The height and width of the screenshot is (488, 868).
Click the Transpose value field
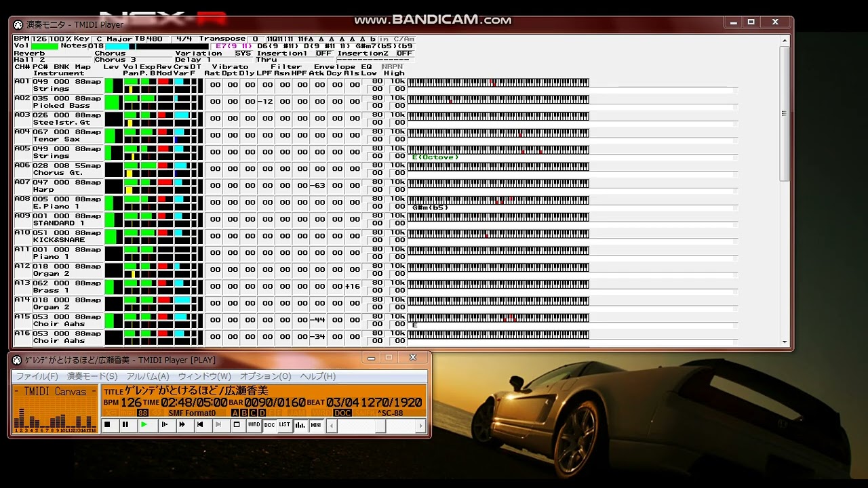[x=255, y=39]
